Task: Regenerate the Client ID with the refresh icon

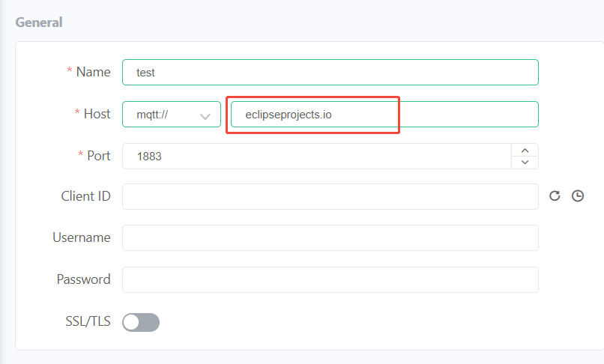Action: tap(555, 195)
